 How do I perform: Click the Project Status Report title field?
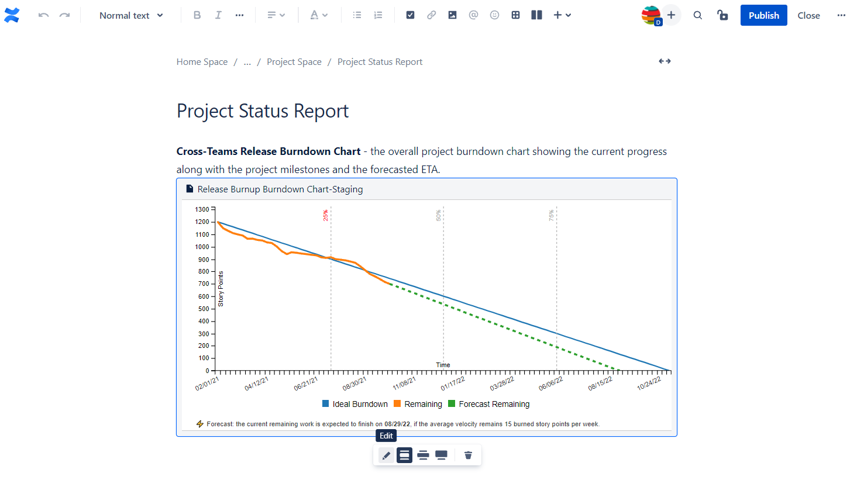click(263, 111)
